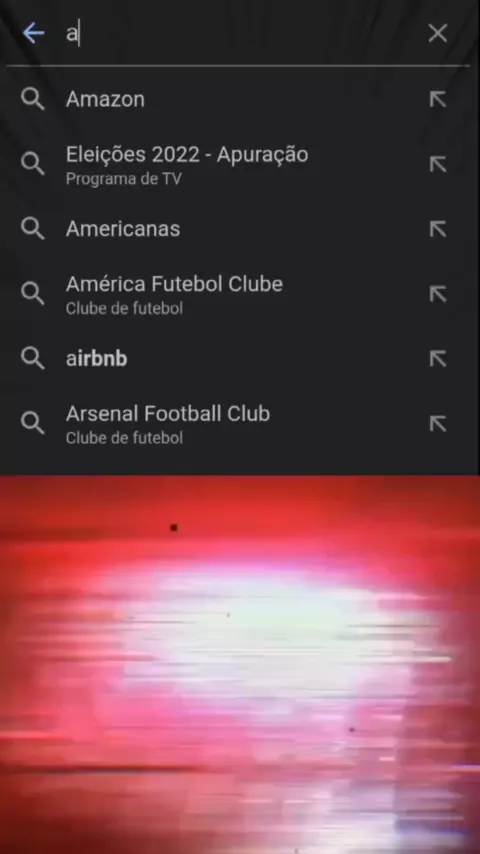Click the magnifier icon beside airbnb
Screen dimensions: 480x854
click(33, 358)
